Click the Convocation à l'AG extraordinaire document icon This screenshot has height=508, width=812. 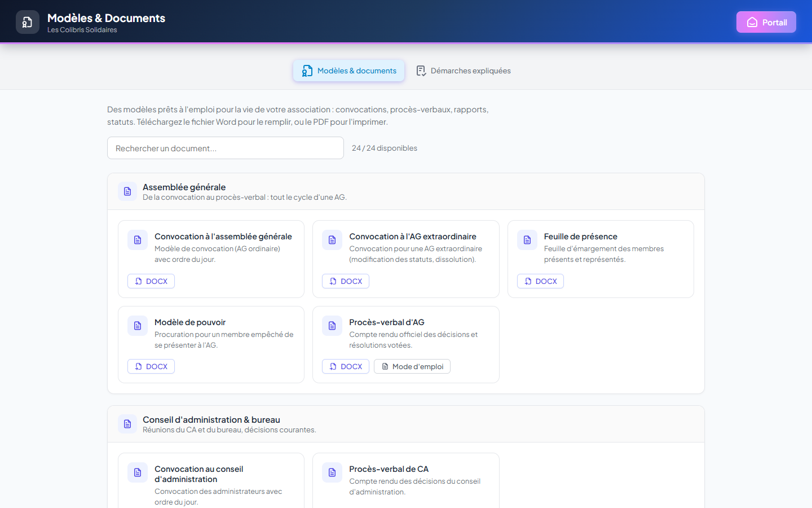coord(332,240)
